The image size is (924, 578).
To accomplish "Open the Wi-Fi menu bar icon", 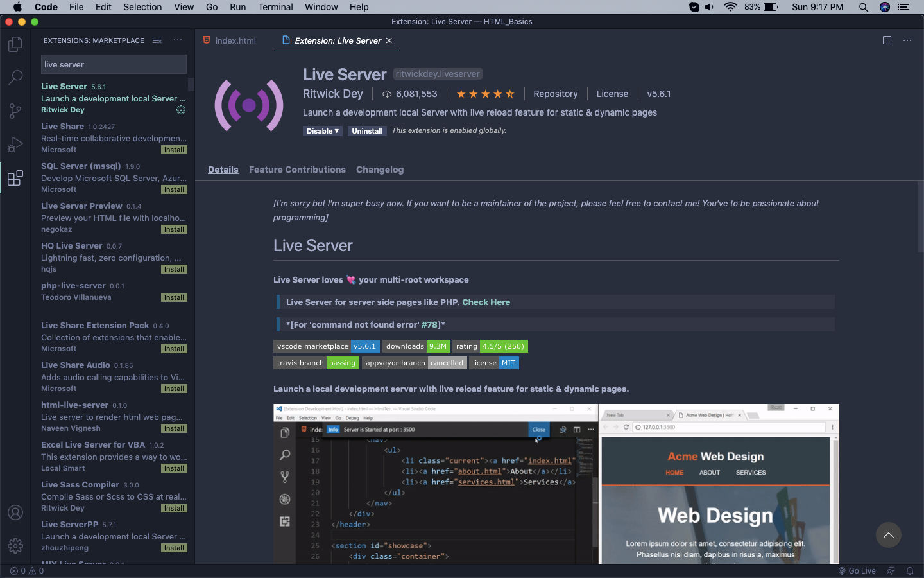I will 730,7.
